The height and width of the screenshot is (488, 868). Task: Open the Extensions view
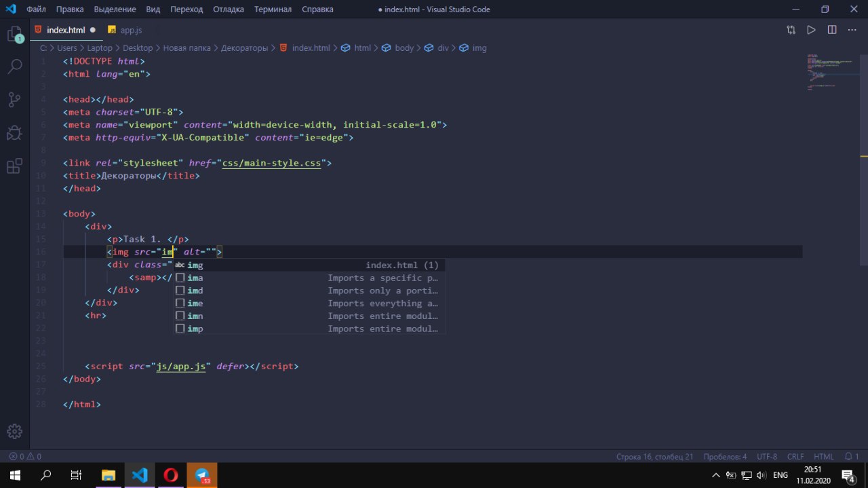(x=15, y=166)
